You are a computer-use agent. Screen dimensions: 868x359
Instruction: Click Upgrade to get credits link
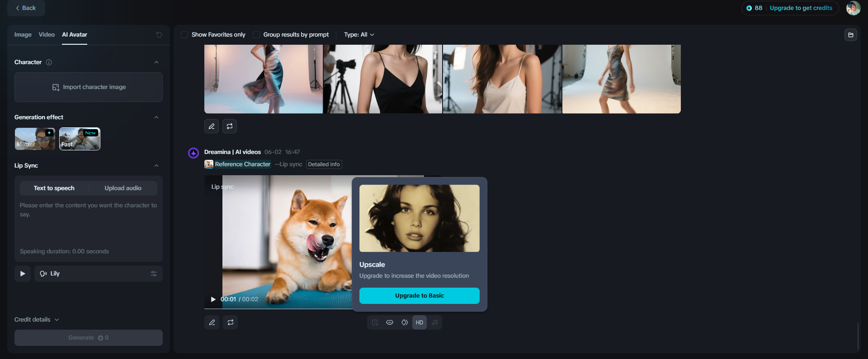pyautogui.click(x=801, y=8)
